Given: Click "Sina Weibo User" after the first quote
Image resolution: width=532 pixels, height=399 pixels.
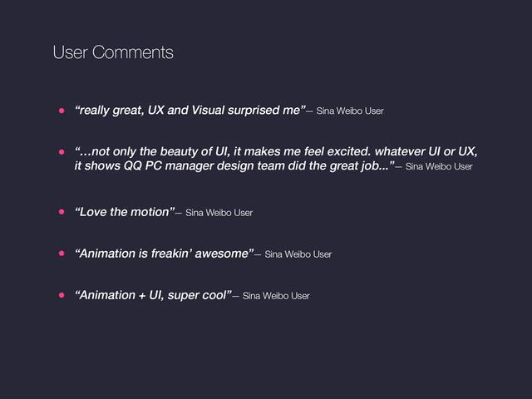Looking at the screenshot, I should tap(350, 111).
